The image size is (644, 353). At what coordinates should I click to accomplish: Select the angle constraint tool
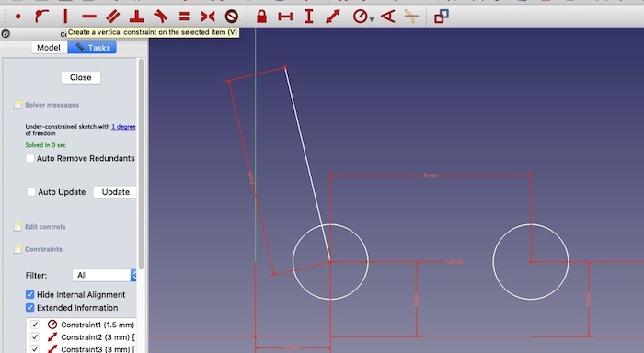387,17
